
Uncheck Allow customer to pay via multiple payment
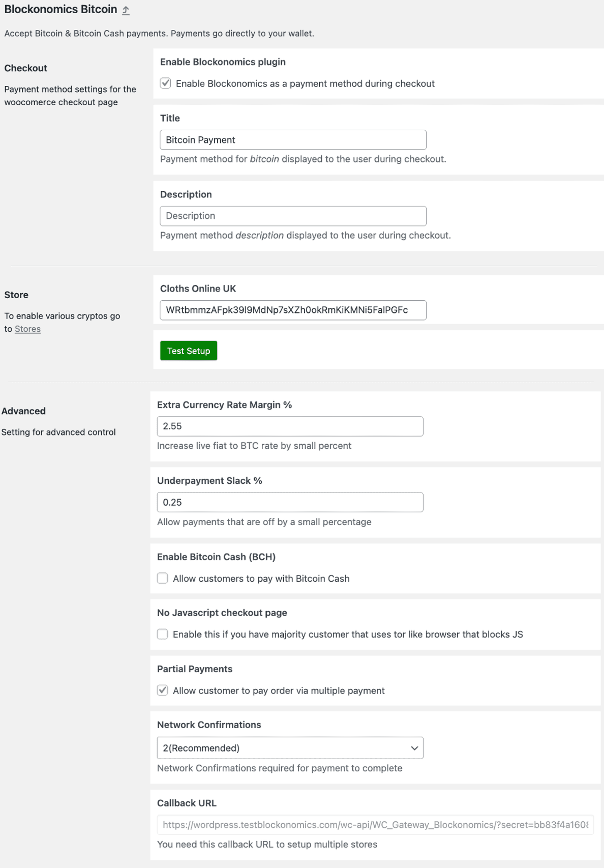point(162,690)
